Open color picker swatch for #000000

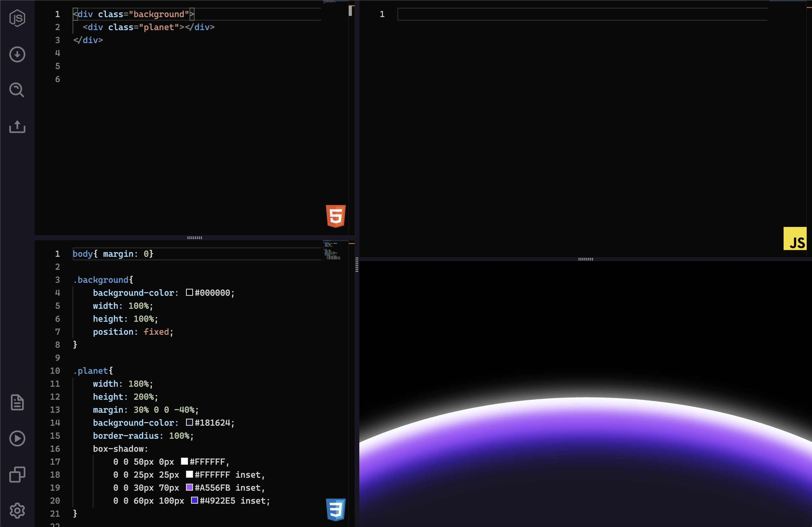[x=189, y=292]
